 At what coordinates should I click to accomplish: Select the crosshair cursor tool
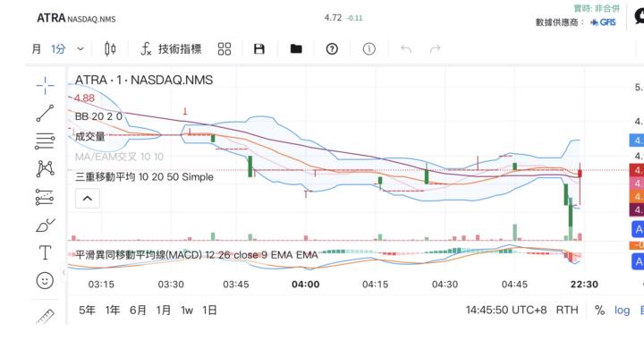coord(45,85)
